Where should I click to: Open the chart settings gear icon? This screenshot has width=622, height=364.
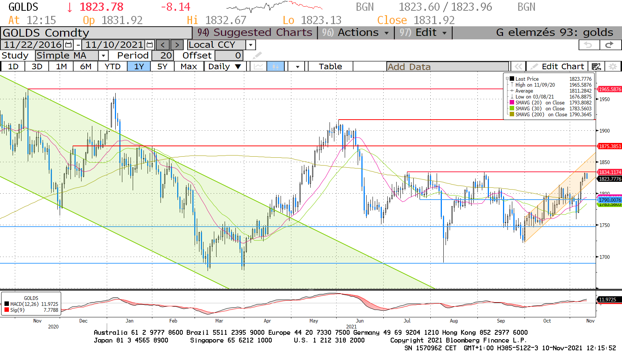tap(613, 67)
